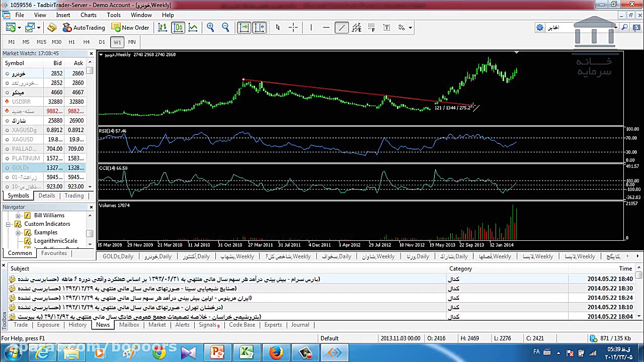Select the Cursor arrow tool

click(278, 28)
